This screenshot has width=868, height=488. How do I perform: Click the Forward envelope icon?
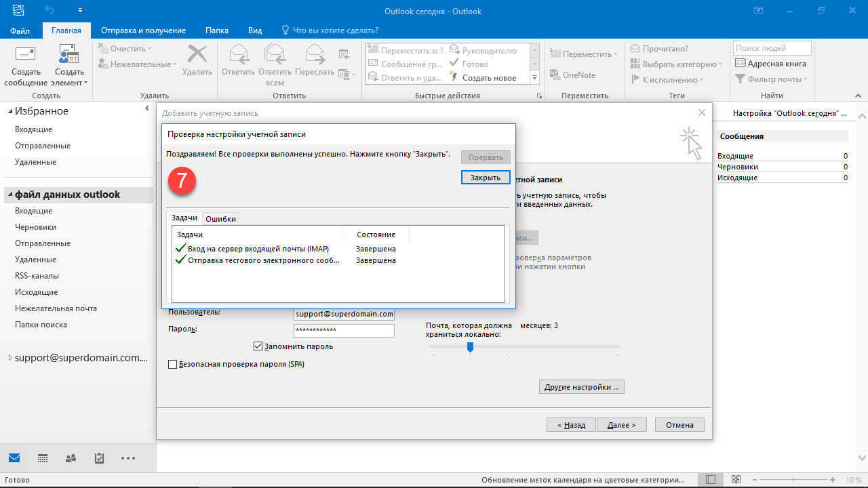click(315, 54)
